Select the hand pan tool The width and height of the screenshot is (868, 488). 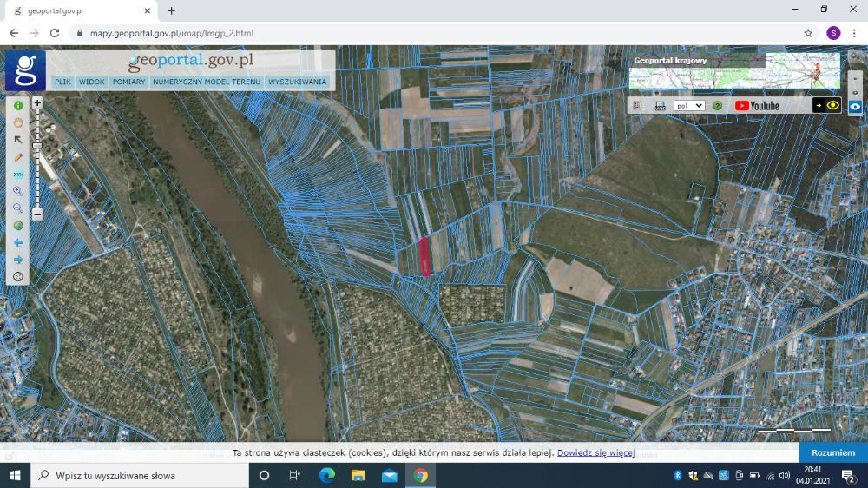[x=18, y=122]
